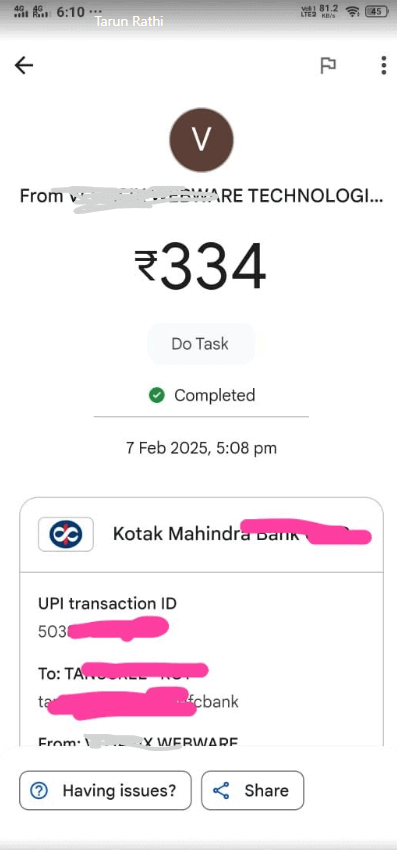
Task: Tap the brown V profile avatar
Action: click(202, 139)
